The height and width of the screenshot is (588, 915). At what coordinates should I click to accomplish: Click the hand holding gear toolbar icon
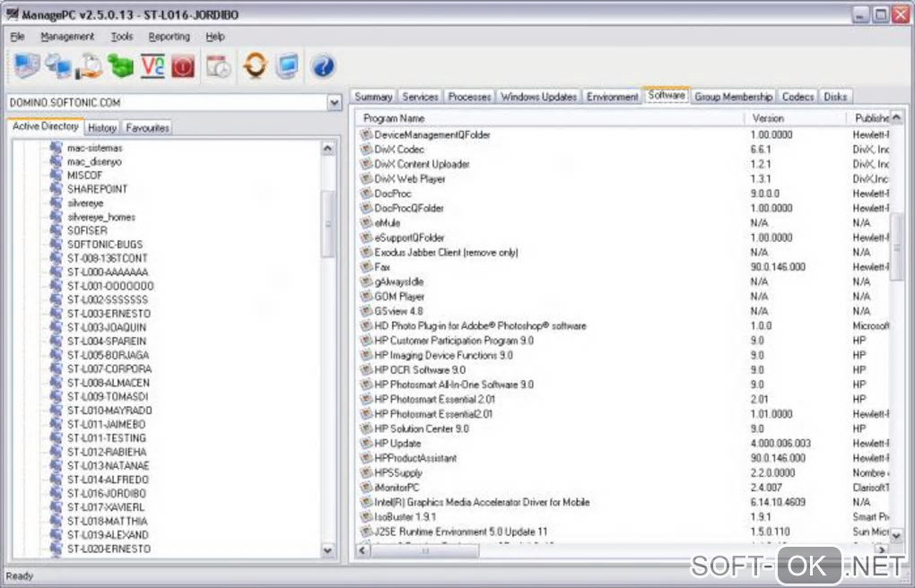(x=90, y=65)
